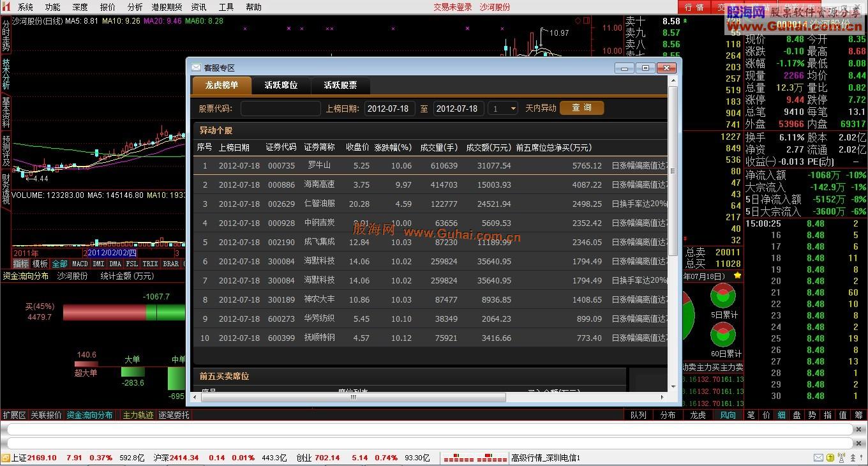The image size is (868, 466).
Task: Click into the 股票代码 input field
Action: 280,109
